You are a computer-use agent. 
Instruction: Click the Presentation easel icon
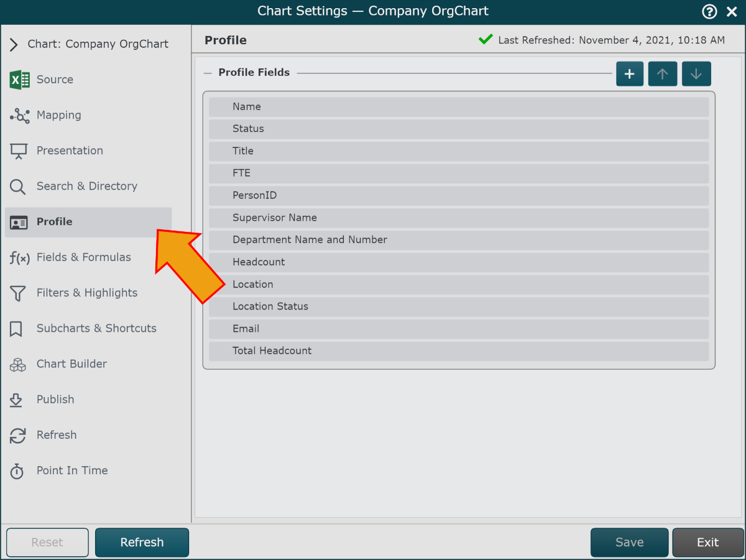pos(19,151)
